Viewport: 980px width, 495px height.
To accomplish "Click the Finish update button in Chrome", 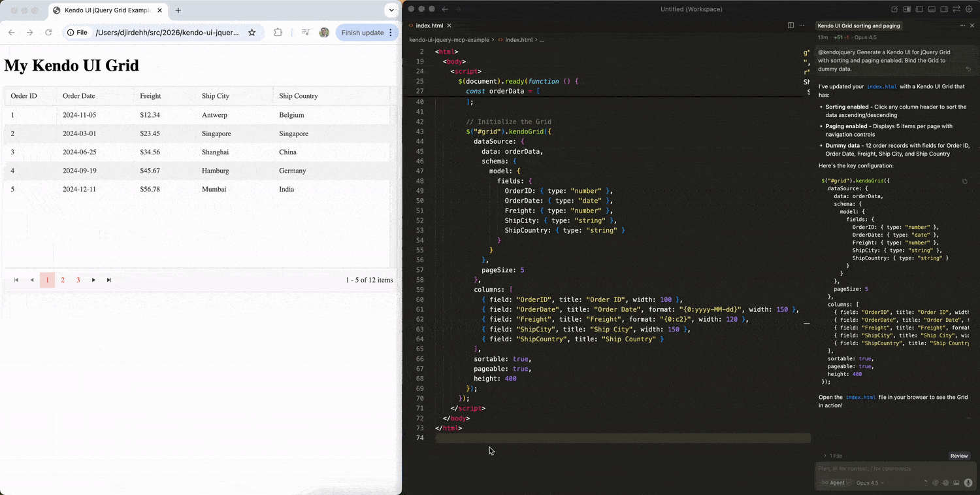I will click(359, 32).
